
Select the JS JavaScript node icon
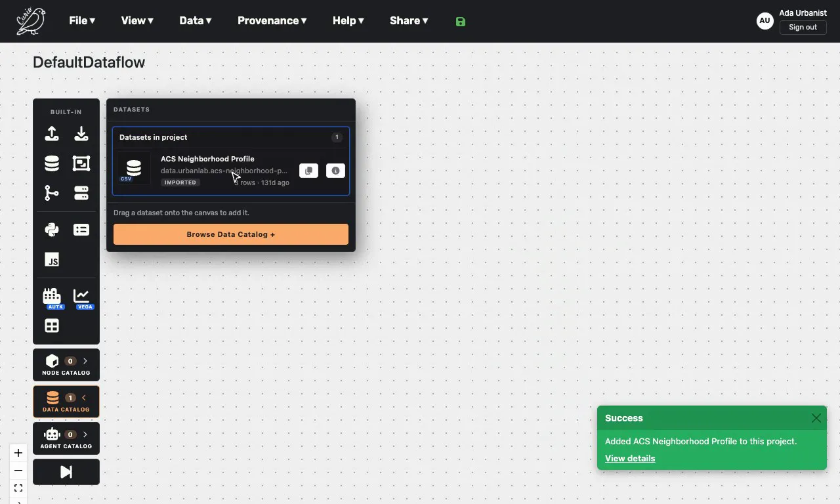52,260
